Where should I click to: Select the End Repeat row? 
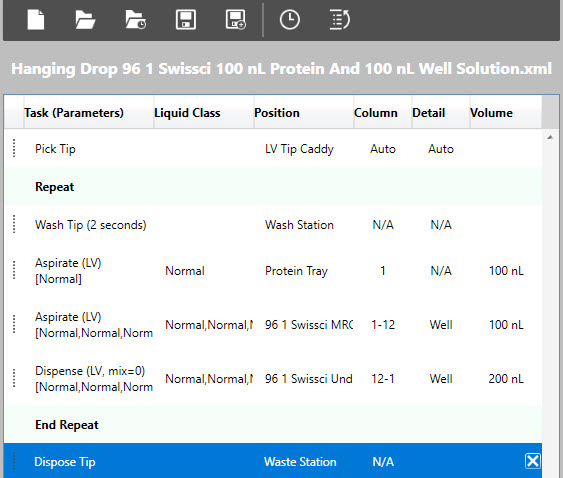pyautogui.click(x=273, y=425)
